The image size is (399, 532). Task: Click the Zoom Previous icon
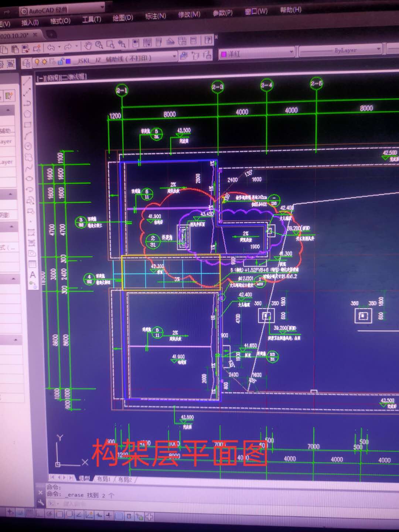point(122,44)
